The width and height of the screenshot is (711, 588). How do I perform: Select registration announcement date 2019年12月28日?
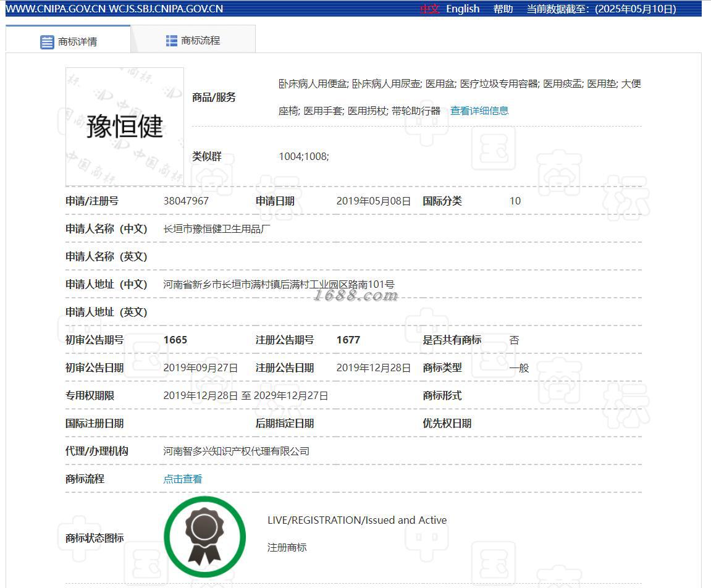click(x=374, y=367)
